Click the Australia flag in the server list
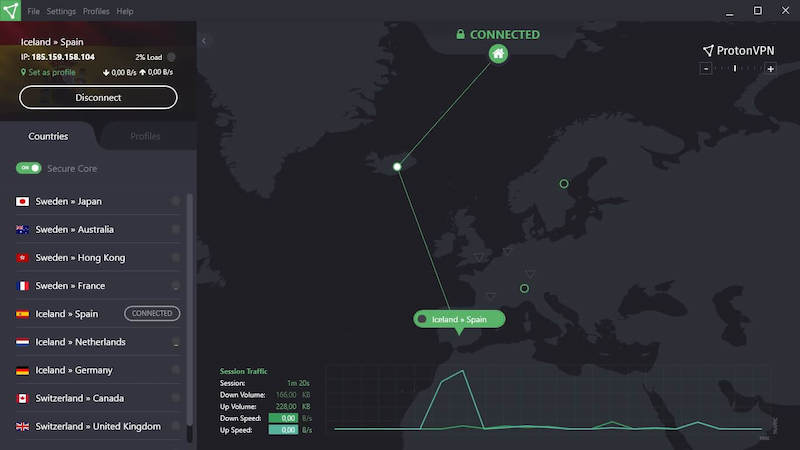The height and width of the screenshot is (450, 800). [x=22, y=230]
